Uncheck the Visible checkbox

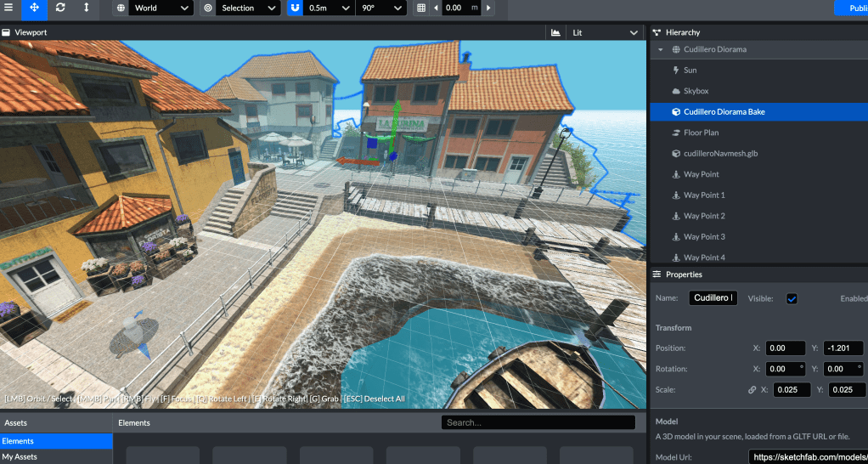point(792,298)
